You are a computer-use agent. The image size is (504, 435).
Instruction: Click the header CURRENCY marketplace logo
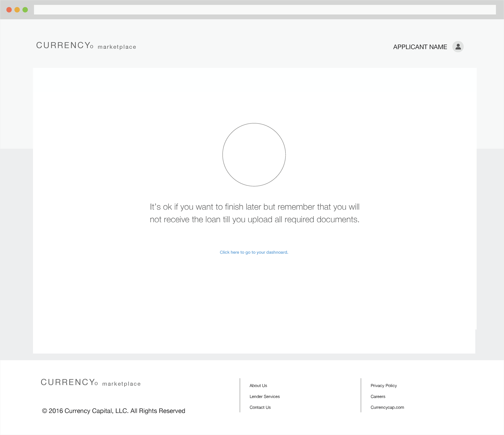point(86,45)
